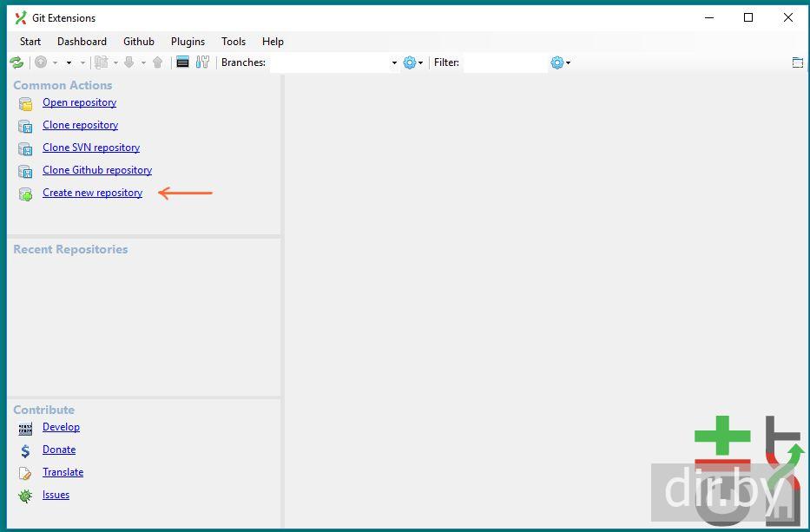
Task: Click the Clone repository database icon
Action: click(25, 126)
